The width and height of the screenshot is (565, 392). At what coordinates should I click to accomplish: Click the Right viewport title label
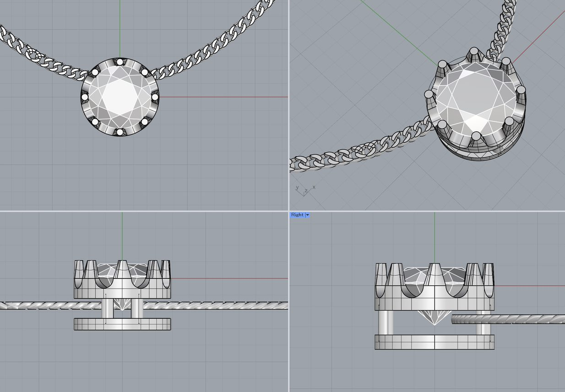(297, 215)
